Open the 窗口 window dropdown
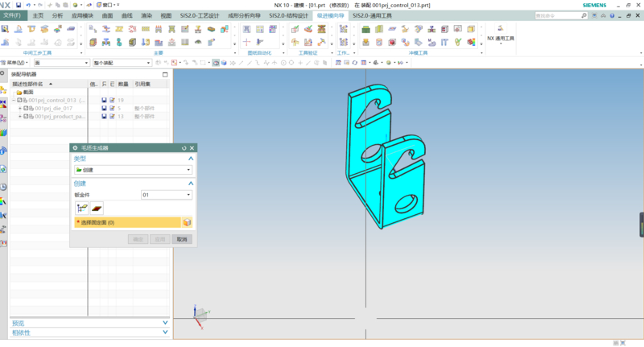Viewport: 644px width, 347px height. coord(108,5)
